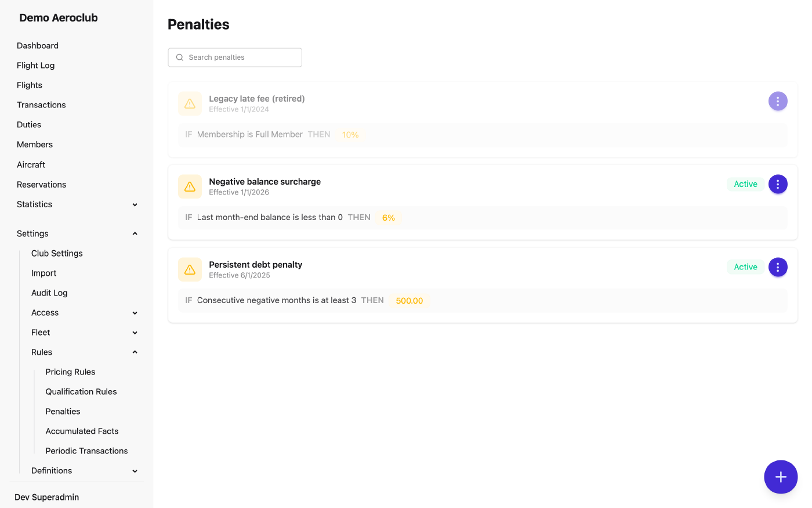Expand the Definitions submenu
Image resolution: width=812 pixels, height=508 pixels.
coord(135,471)
